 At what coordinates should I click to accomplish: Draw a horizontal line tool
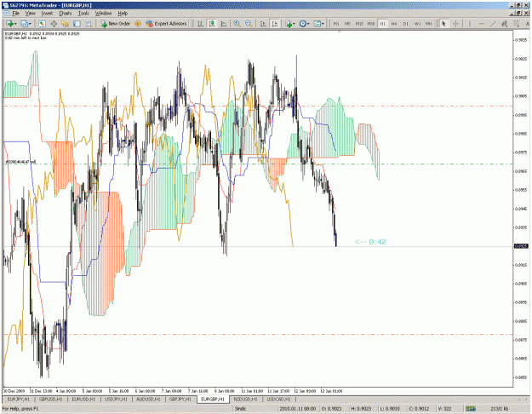[481, 24]
